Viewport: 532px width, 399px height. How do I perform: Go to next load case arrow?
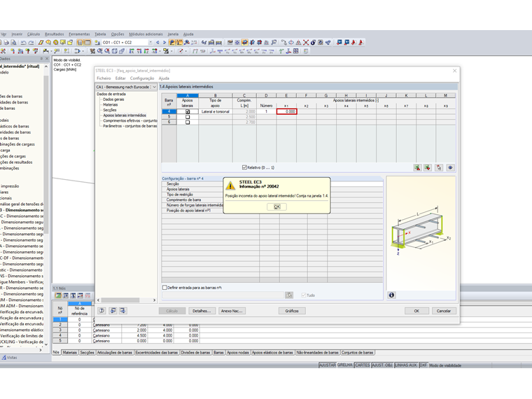point(164,43)
